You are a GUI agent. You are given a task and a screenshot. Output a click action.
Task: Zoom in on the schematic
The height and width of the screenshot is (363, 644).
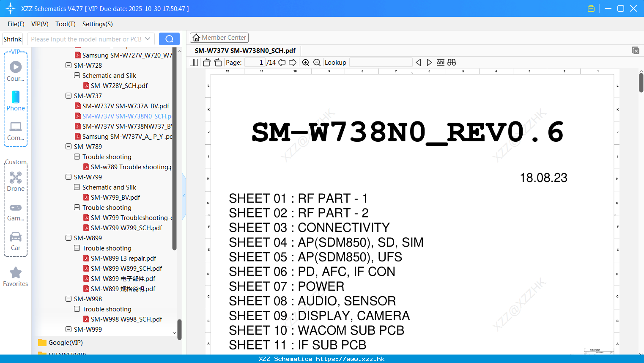click(306, 63)
